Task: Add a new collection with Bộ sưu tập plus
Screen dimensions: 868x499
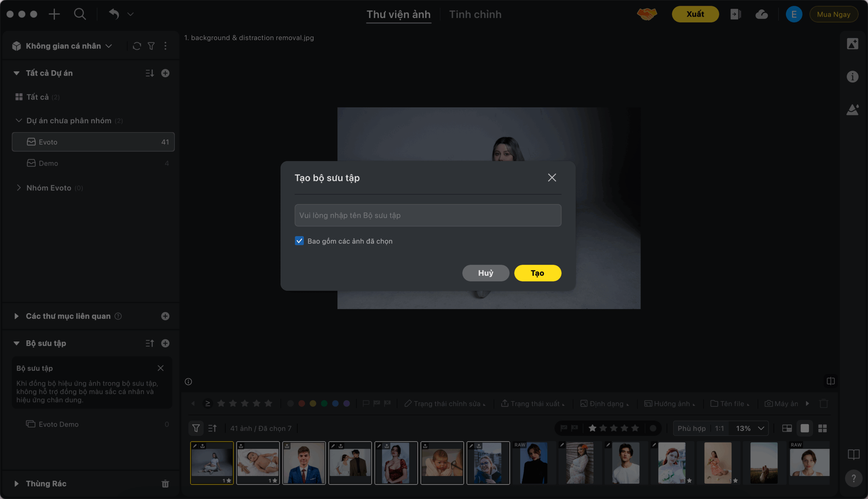Action: [165, 343]
